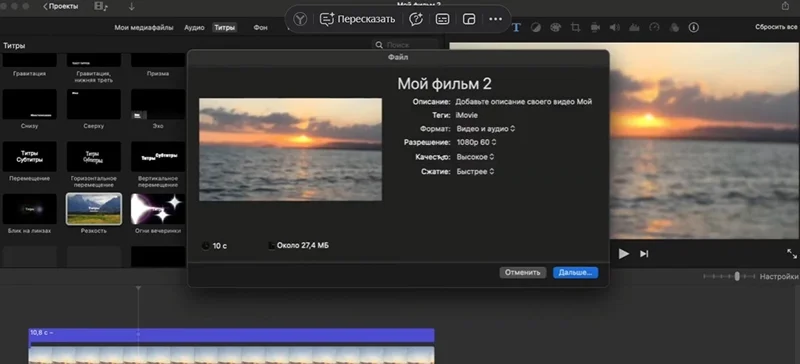Open the Сжатие dropdown Быстрее
This screenshot has height=364, width=800.
475,172
